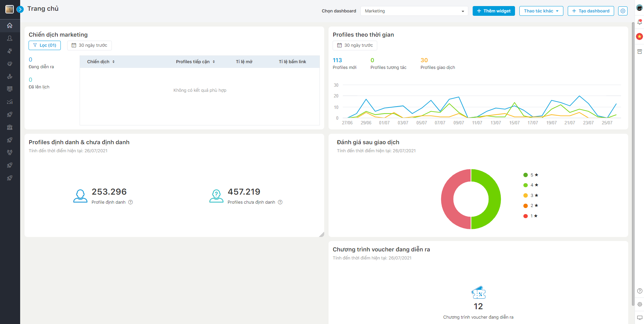Click the Đang diễn ra count 0

point(31,60)
